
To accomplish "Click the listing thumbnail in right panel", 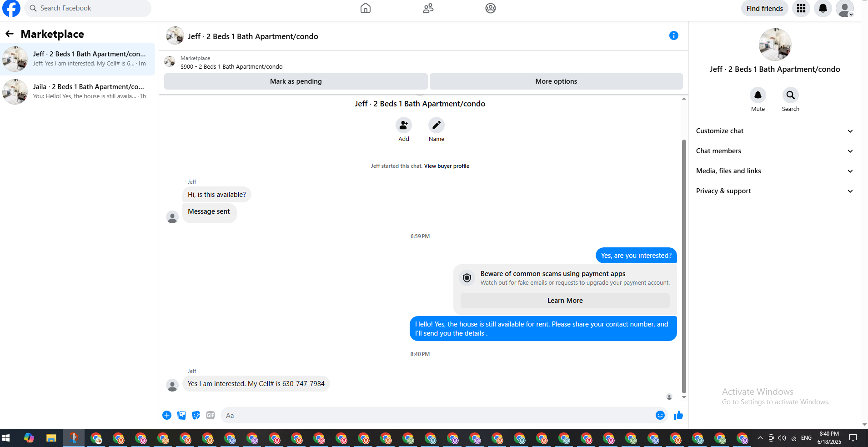I will pos(775,45).
